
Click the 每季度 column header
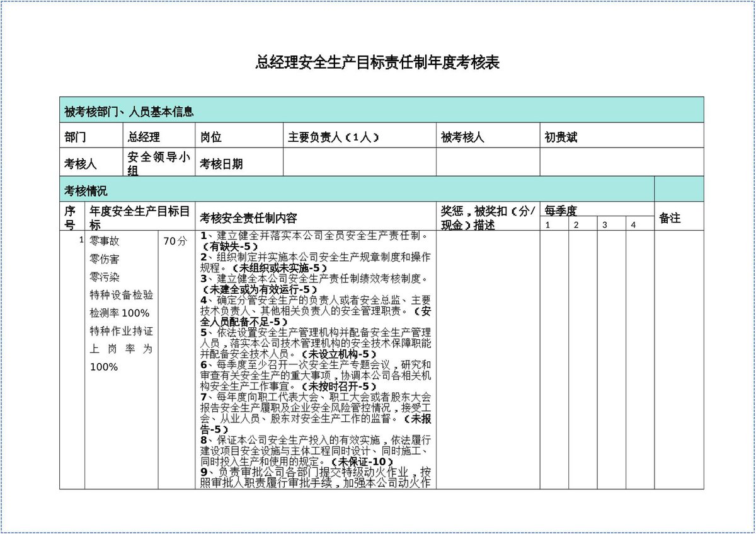click(597, 210)
